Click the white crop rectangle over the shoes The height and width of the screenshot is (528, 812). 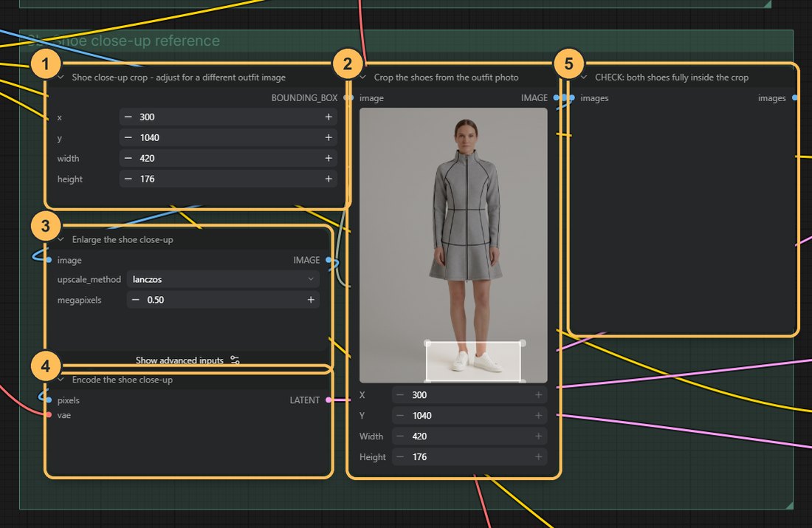(x=473, y=362)
